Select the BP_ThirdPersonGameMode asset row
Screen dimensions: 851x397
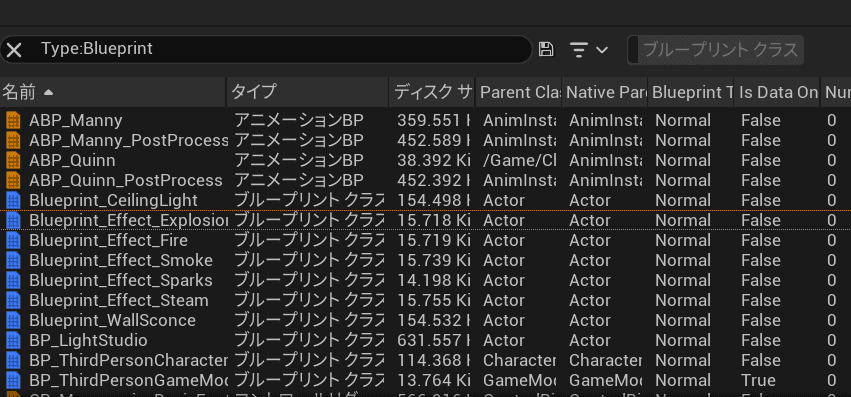pos(426,380)
